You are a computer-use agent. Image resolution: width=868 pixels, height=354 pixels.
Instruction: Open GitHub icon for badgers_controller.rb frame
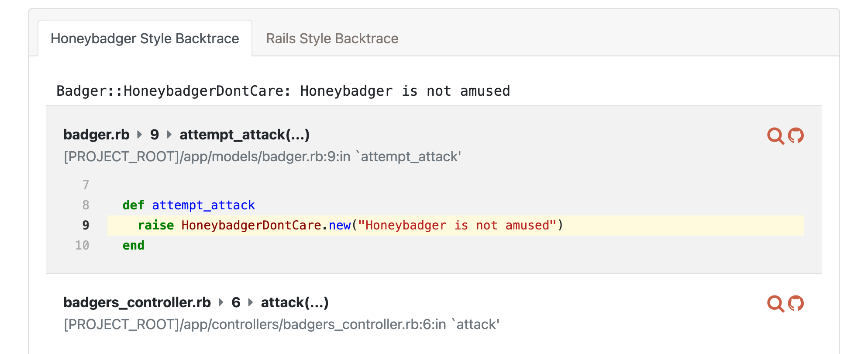(x=796, y=304)
